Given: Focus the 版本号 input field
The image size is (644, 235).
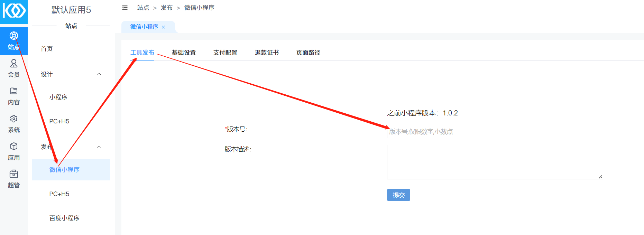Looking at the screenshot, I should [x=495, y=132].
